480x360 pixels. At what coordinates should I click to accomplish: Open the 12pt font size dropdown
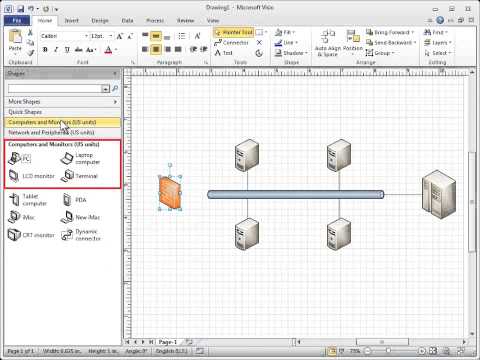click(x=111, y=36)
